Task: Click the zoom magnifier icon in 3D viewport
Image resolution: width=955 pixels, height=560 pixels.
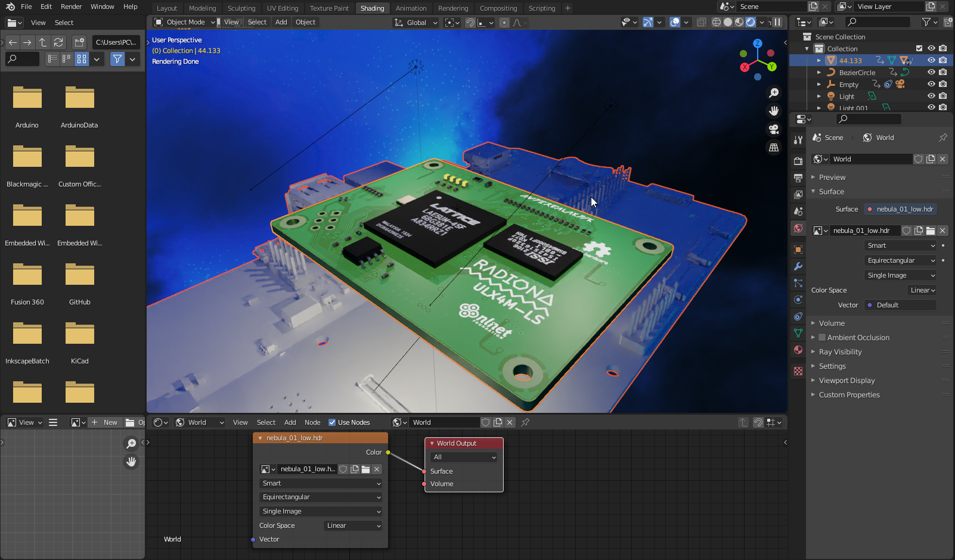Action: click(x=774, y=93)
